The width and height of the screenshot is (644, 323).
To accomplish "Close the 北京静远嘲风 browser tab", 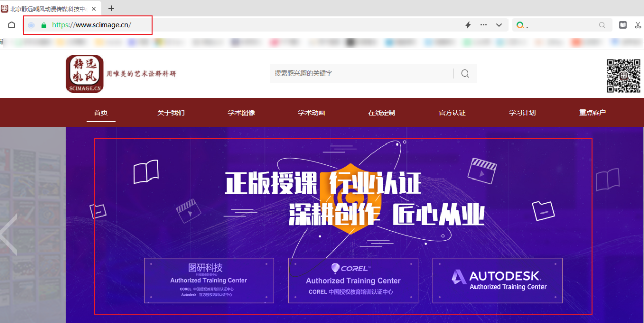I will pyautogui.click(x=94, y=9).
